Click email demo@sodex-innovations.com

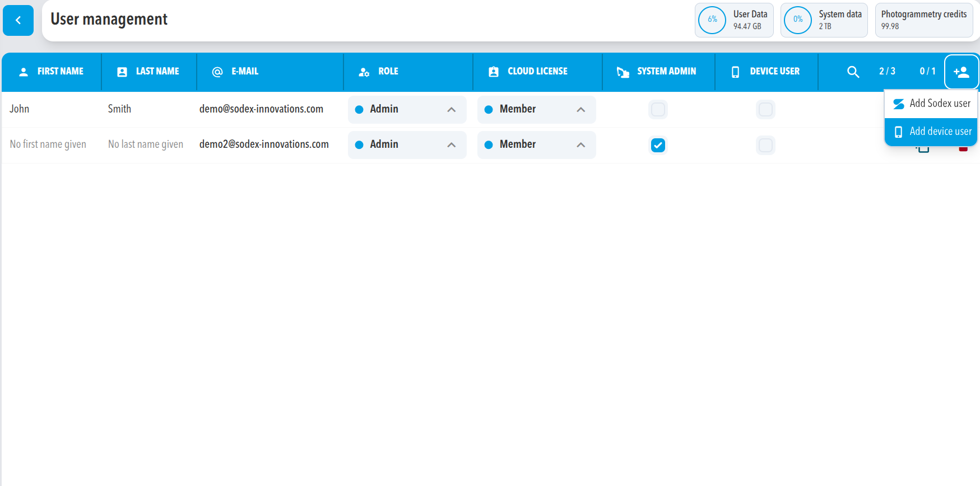[261, 109]
